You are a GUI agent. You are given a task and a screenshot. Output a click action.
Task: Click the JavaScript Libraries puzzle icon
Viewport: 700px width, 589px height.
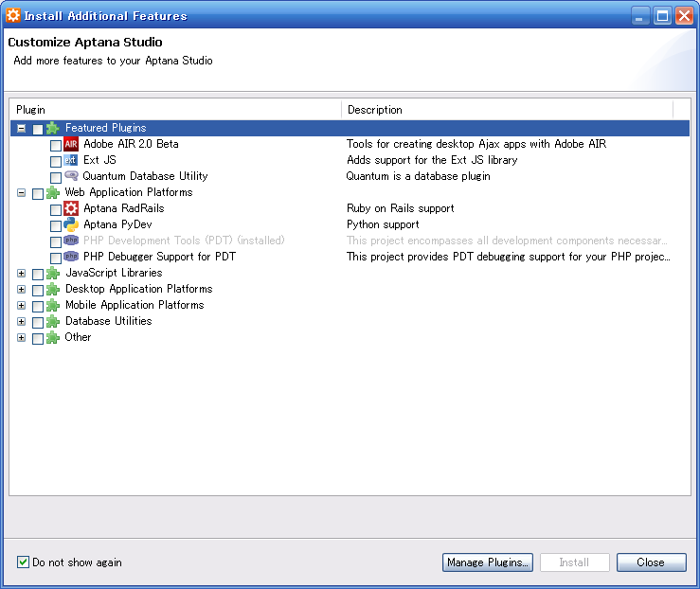(53, 273)
